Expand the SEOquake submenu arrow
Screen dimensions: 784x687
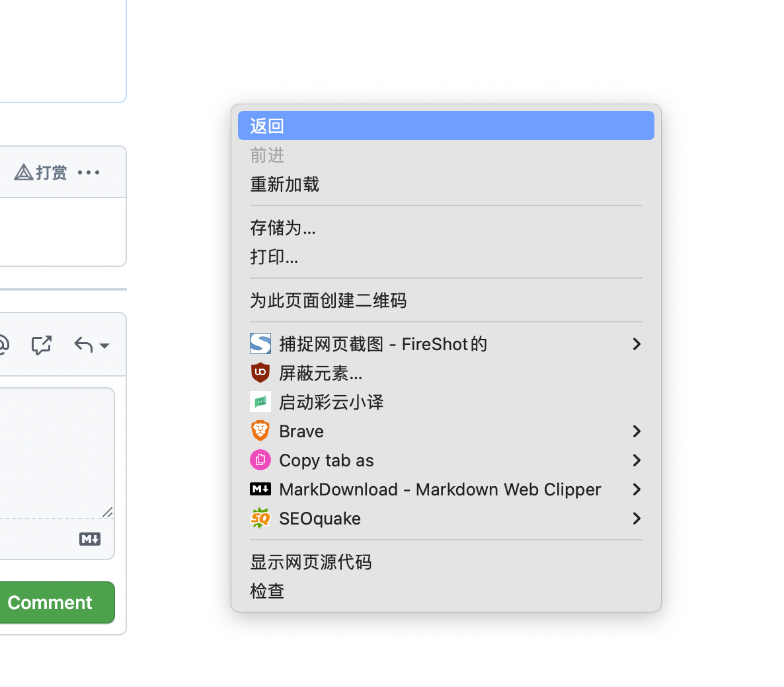click(x=637, y=519)
